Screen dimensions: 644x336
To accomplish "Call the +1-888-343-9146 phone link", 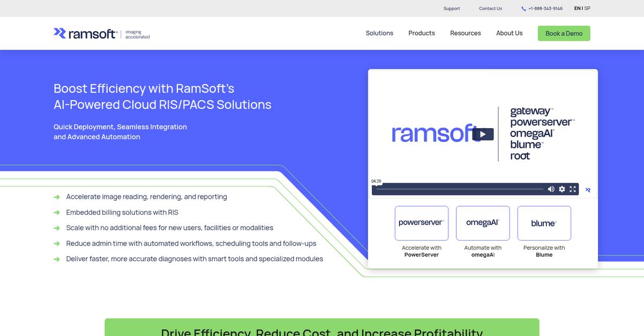I will point(545,9).
